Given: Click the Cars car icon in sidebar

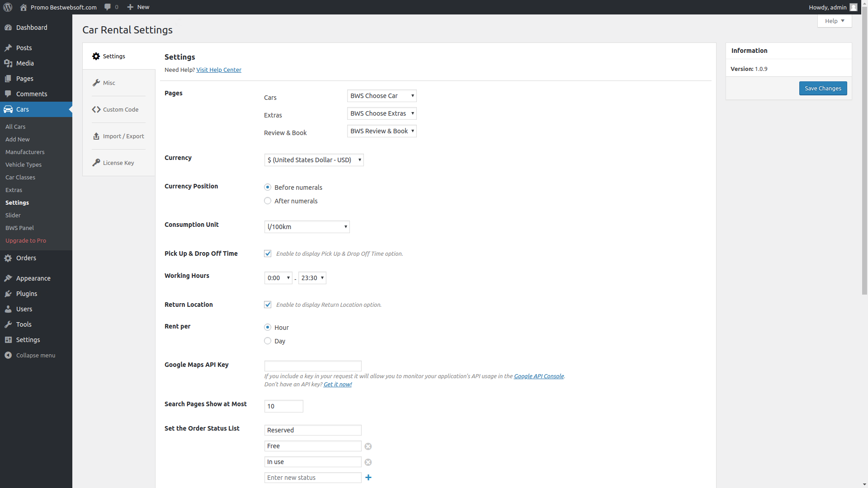Looking at the screenshot, I should click(x=8, y=109).
